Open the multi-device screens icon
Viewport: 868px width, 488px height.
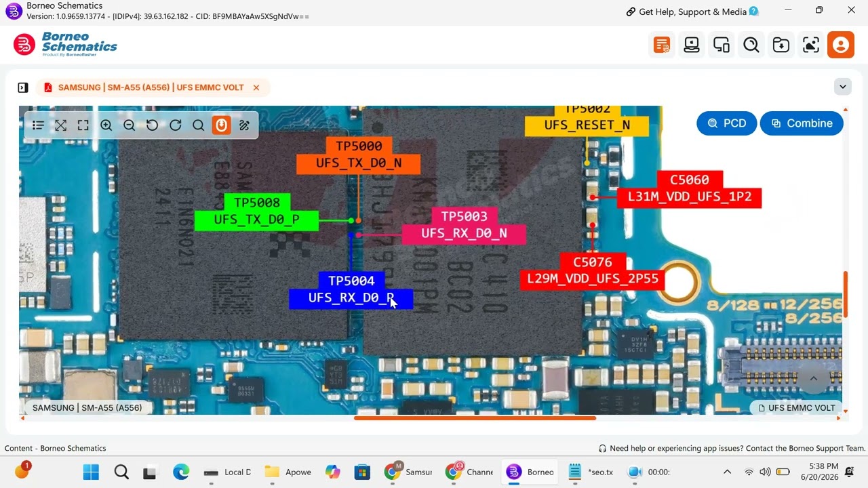coord(722,45)
